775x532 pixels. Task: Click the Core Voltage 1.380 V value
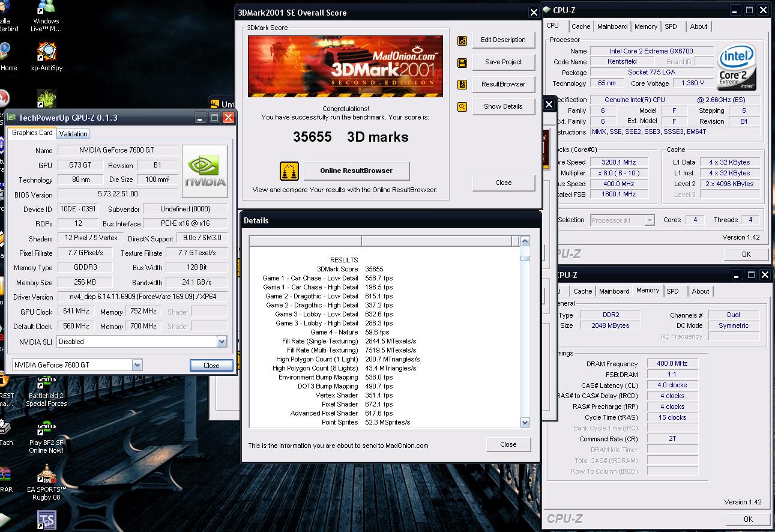[693, 83]
